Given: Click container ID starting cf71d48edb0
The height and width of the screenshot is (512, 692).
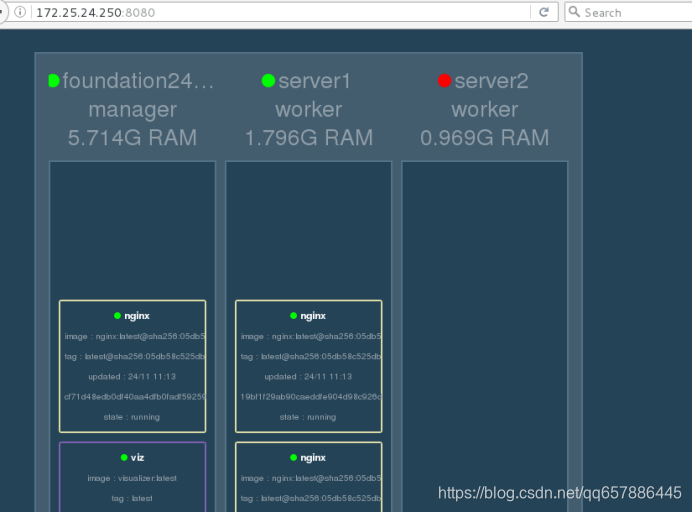Looking at the screenshot, I should (135, 397).
